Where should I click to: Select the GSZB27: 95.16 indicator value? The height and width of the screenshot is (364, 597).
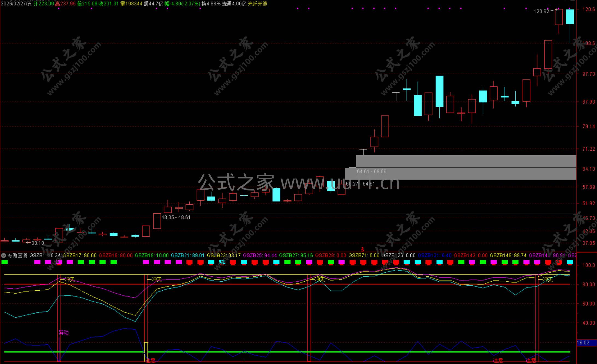(x=296, y=256)
